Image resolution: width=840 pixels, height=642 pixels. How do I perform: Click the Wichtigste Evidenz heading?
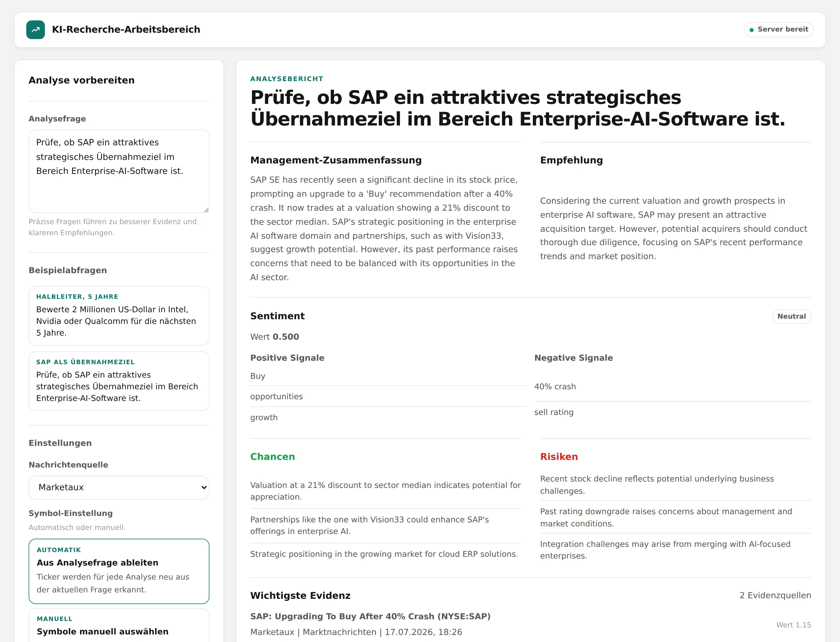click(300, 595)
